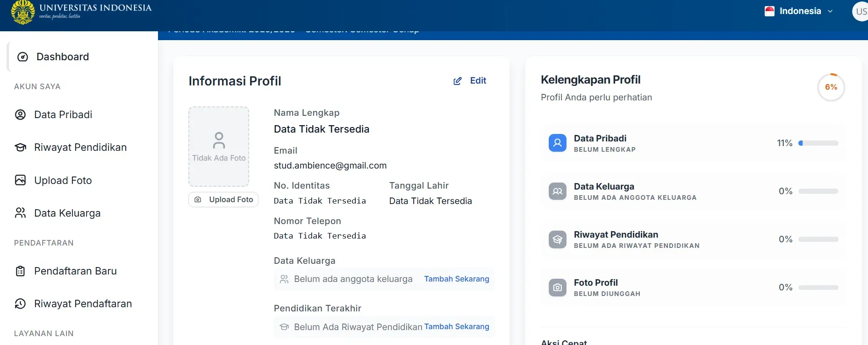Click the Data Keluarga 0% progress bar

[x=818, y=191]
